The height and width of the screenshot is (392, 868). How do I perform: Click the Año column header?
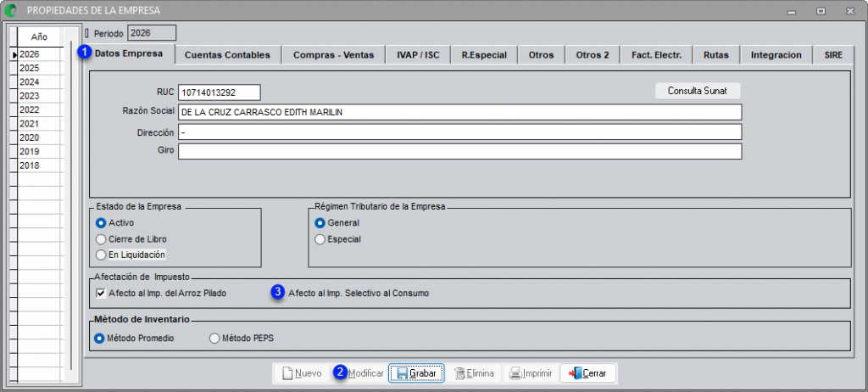click(x=40, y=37)
